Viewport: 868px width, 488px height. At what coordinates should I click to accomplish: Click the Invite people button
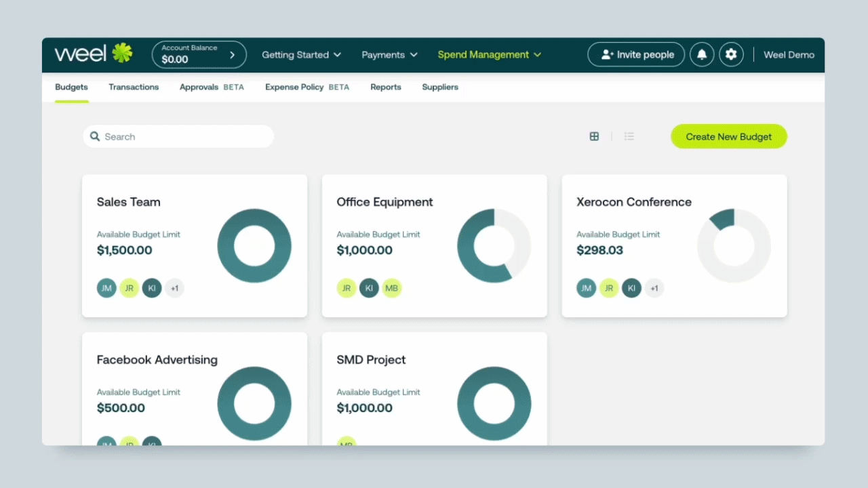[636, 55]
